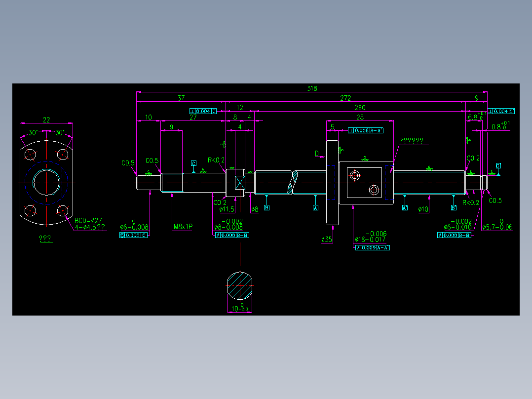
Task: Click the 0.8 +0.1 width dimension
Action: 500,125
